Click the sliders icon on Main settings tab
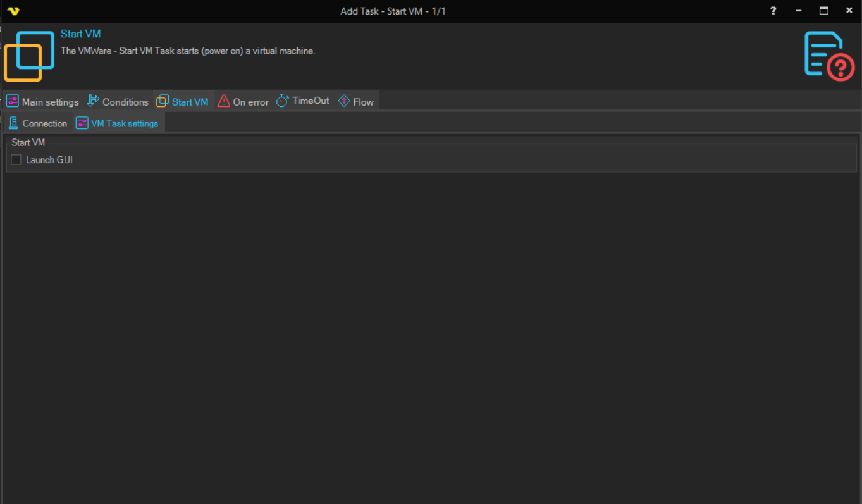This screenshot has width=862, height=504. click(x=13, y=101)
